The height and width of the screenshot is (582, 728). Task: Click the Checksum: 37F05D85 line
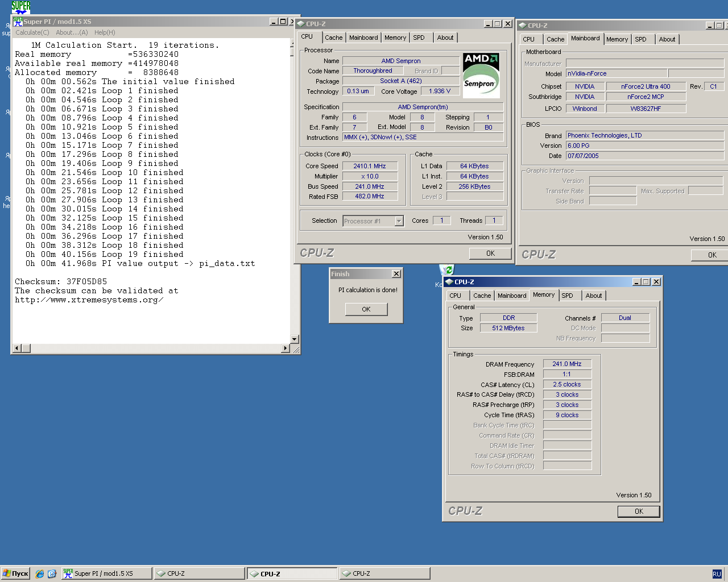[61, 281]
